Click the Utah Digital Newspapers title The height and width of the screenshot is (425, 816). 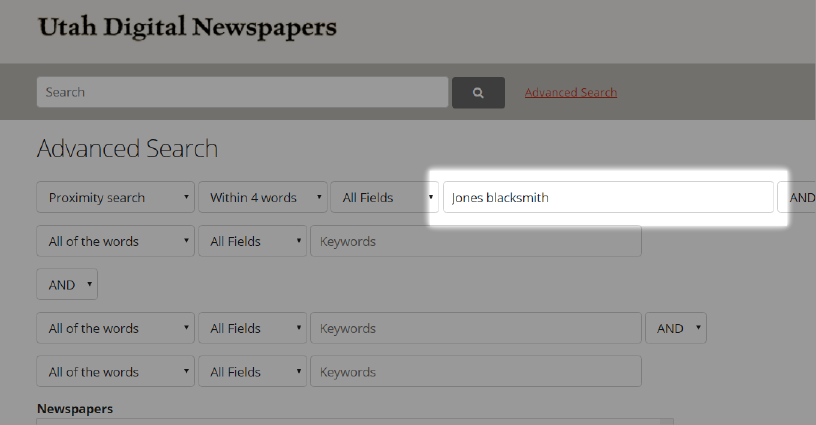(187, 27)
